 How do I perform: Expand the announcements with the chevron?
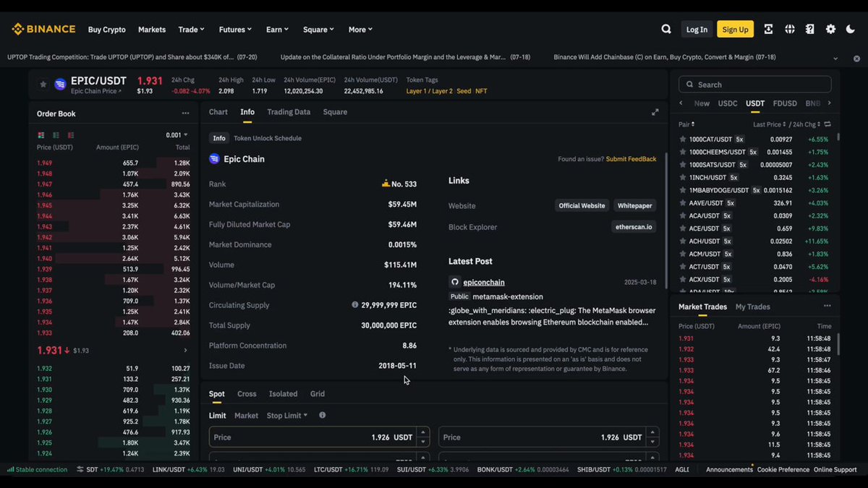point(835,58)
